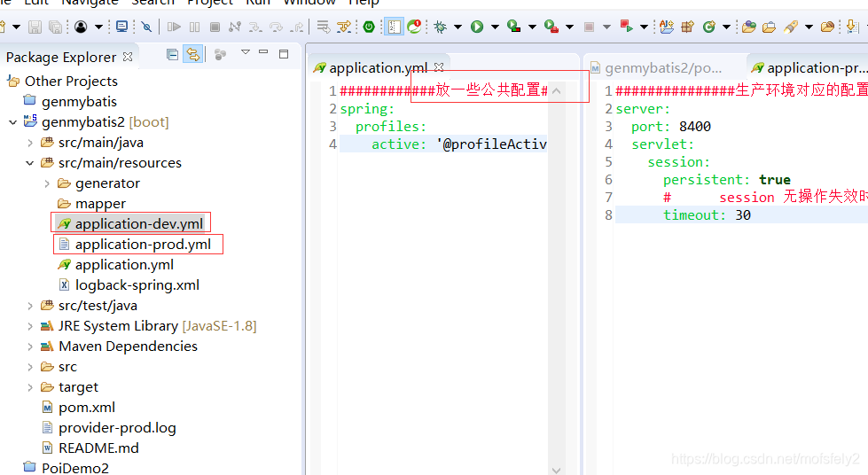Click the Open Task folder icon
This screenshot has width=868, height=475.
tap(769, 27)
